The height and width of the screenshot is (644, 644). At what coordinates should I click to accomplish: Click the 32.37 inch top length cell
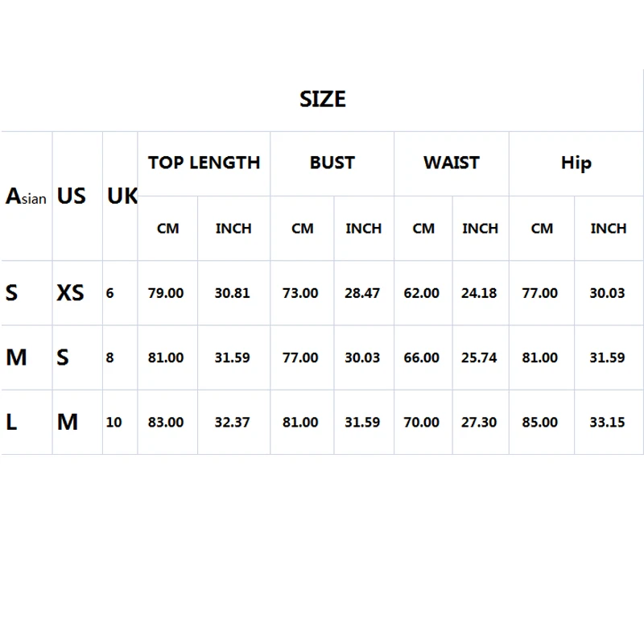click(232, 422)
